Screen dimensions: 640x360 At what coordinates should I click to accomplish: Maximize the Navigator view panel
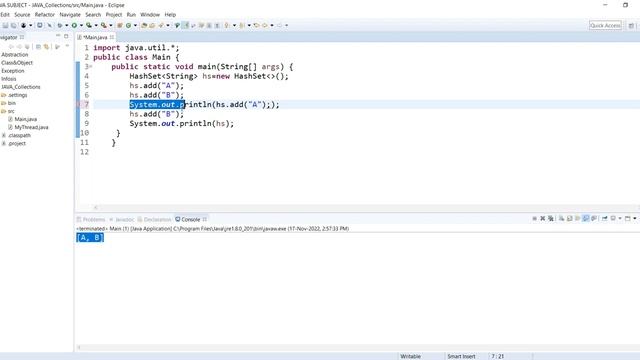pyautogui.click(x=66, y=36)
